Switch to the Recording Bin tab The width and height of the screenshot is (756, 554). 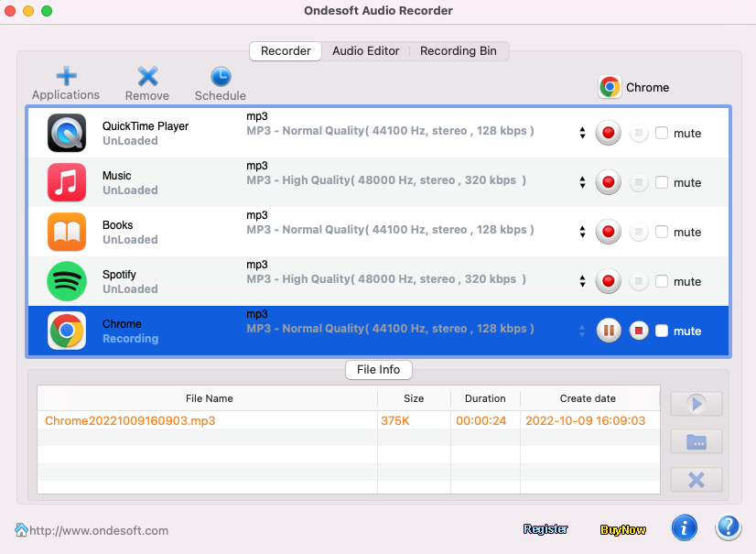458,51
